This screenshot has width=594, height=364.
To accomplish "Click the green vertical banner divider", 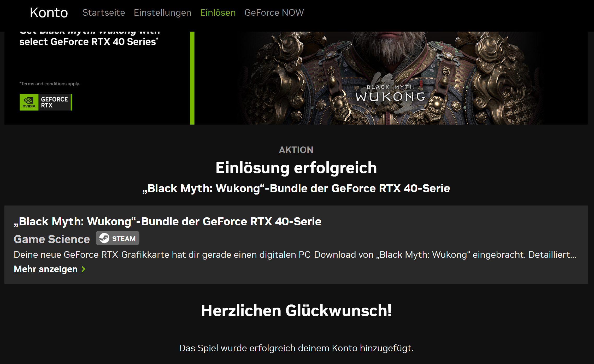I will pyautogui.click(x=192, y=78).
